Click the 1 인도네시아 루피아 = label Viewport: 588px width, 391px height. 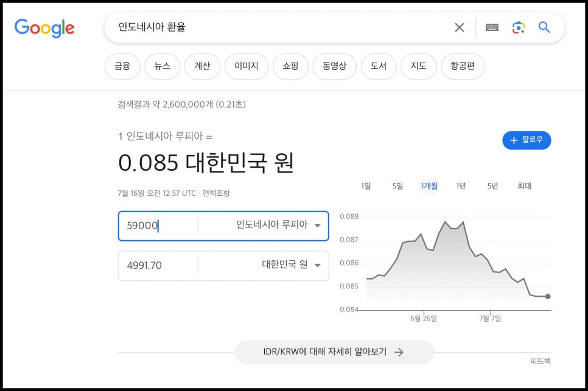(165, 136)
